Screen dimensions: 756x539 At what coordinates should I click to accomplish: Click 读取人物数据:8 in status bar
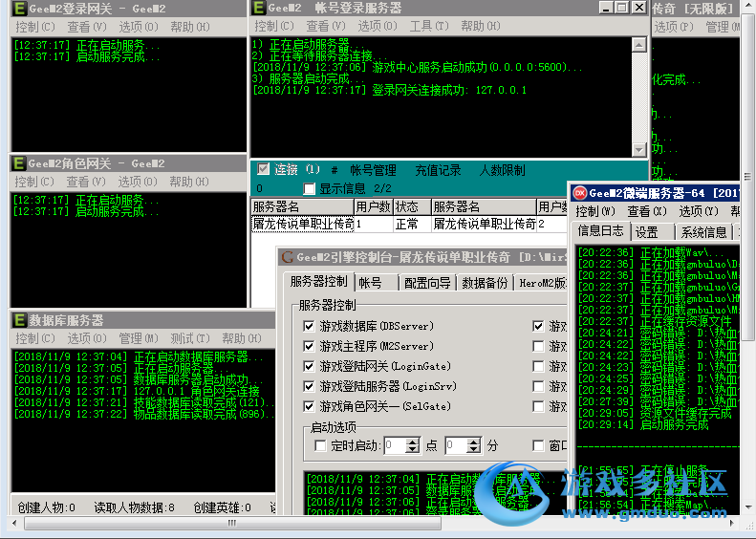134,507
